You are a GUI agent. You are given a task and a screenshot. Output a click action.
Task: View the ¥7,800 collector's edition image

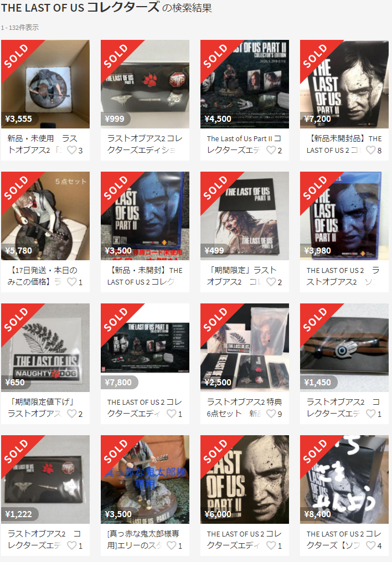[145, 348]
